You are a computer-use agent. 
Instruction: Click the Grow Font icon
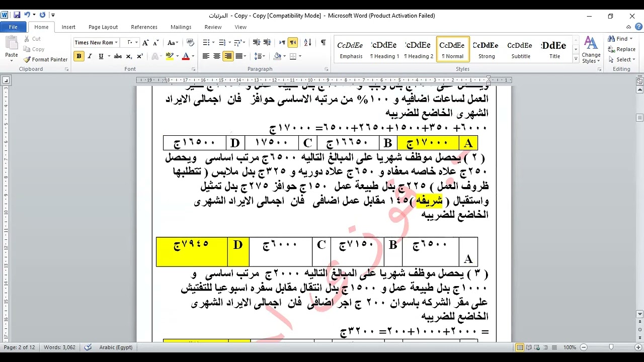(x=145, y=43)
